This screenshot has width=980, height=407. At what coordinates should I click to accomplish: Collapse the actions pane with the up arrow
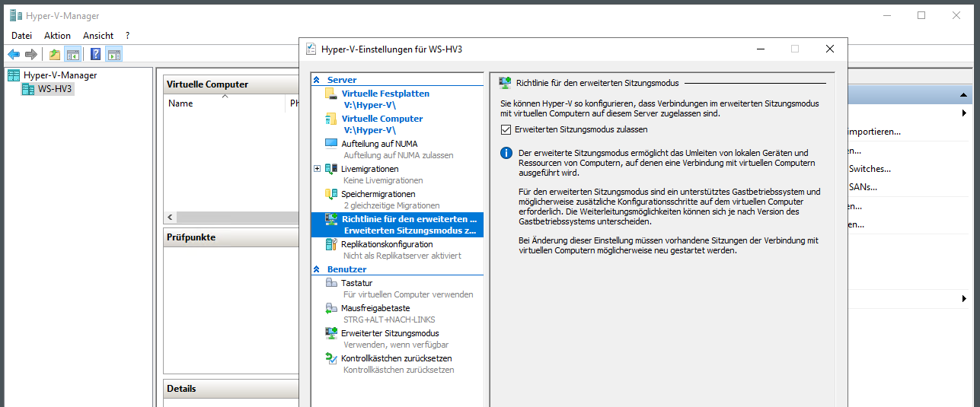(963, 95)
